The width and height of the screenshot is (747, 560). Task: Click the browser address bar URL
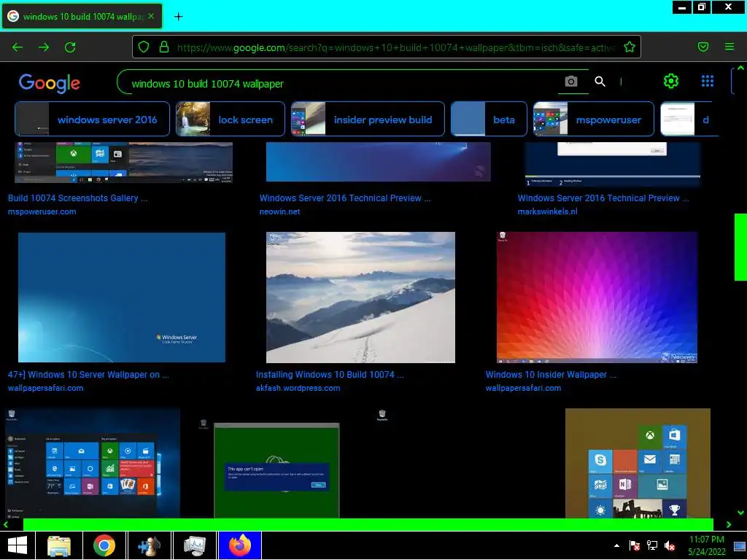tap(395, 47)
